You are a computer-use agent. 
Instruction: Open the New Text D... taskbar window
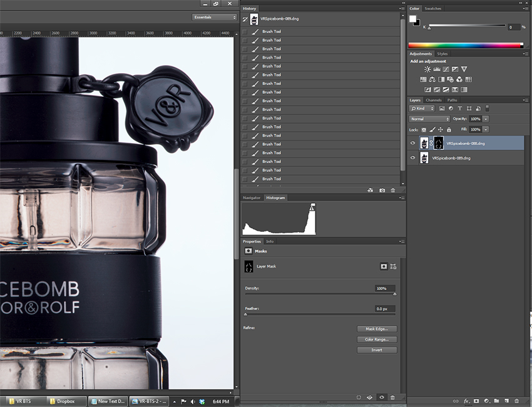coord(108,401)
